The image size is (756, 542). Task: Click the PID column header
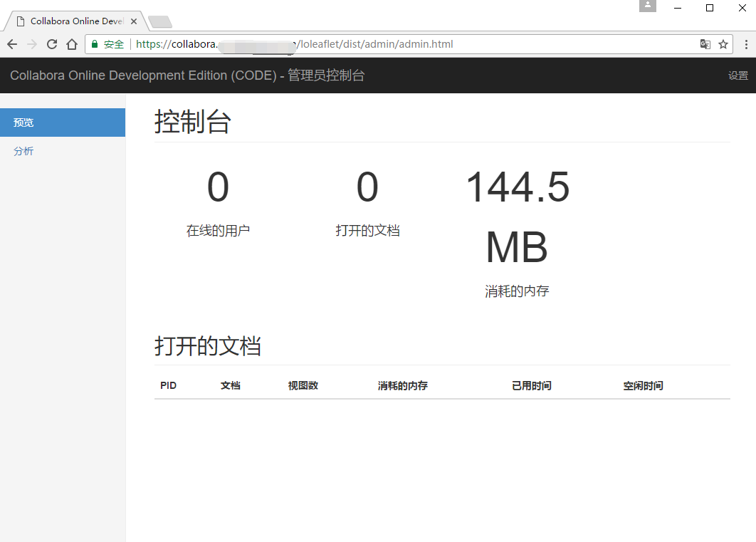[x=168, y=385]
